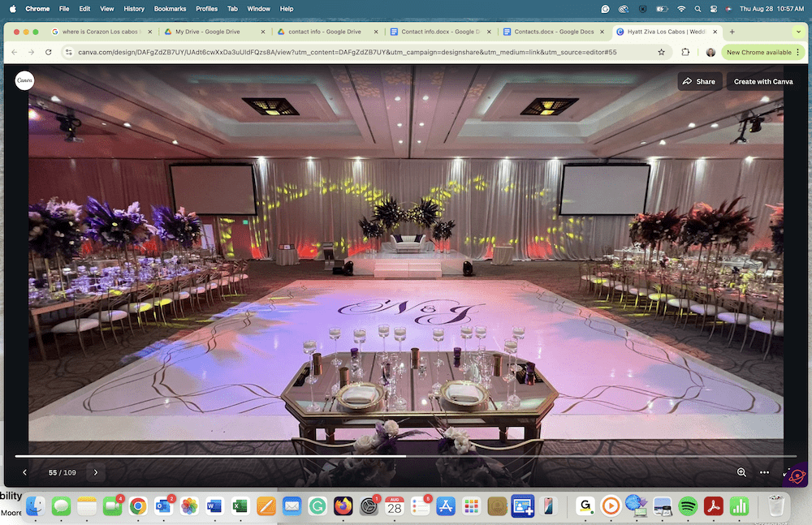
Task: Open a new Chrome tab
Action: [732, 32]
